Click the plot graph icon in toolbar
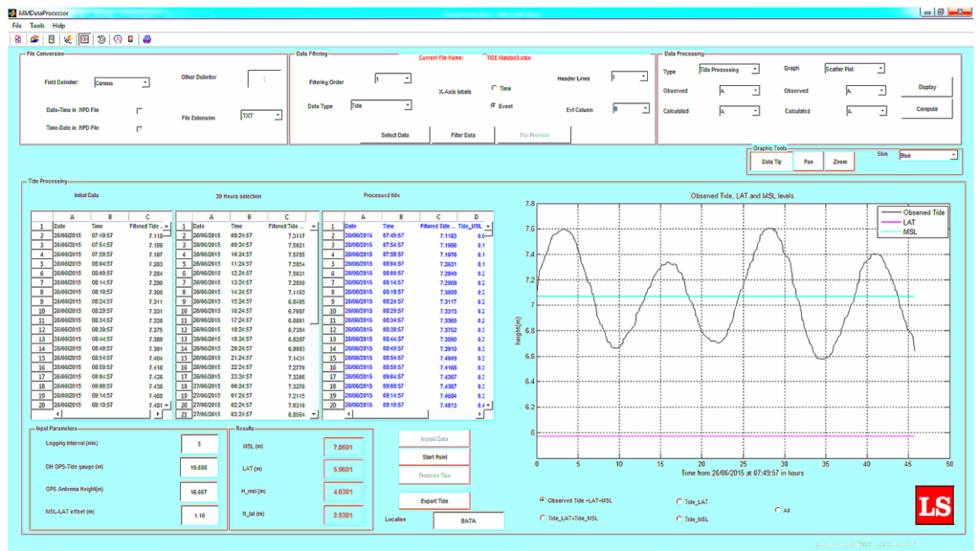Screen dimensions: 980x551 (x=68, y=39)
